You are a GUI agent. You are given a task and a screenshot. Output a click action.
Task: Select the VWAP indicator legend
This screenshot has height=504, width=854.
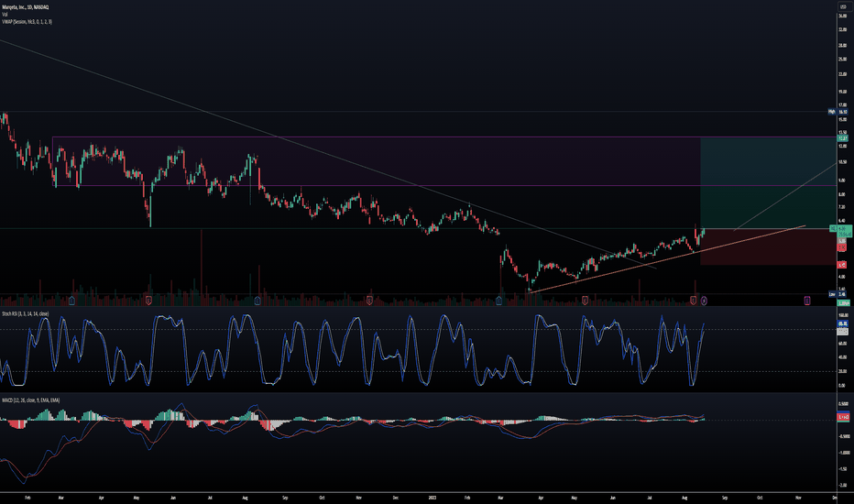click(27, 22)
